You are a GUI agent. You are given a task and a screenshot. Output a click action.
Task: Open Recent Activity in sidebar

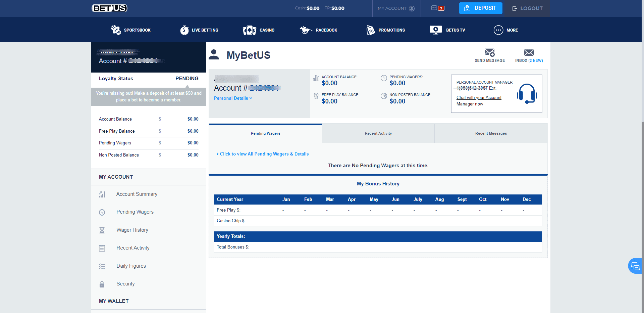133,248
